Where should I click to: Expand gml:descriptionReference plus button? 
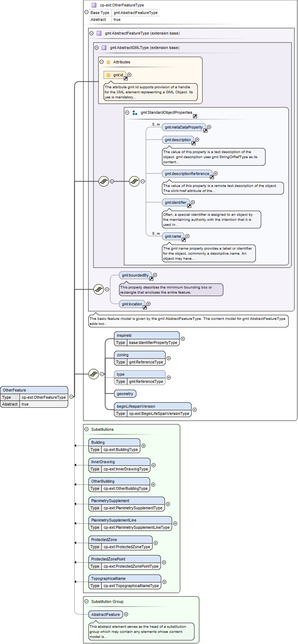(x=216, y=174)
